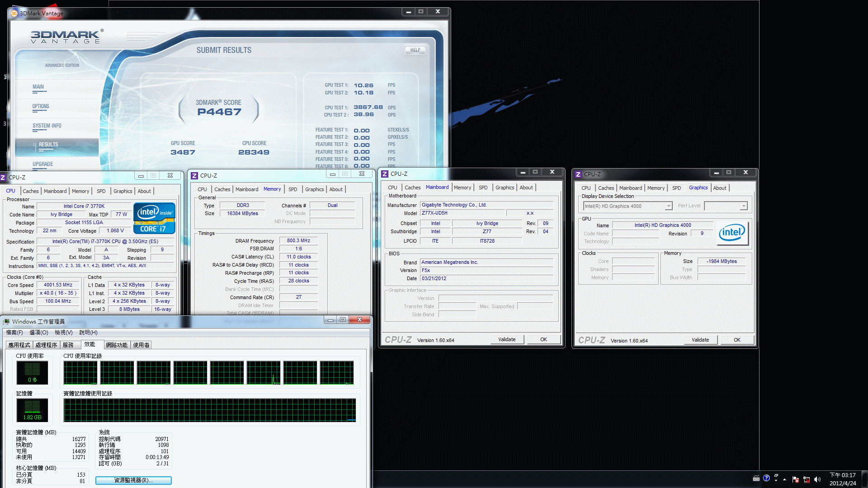This screenshot has width=868, height=488.
Task: Click the SYSTEM INFO icon in 3DMark Vantage
Action: (x=47, y=125)
